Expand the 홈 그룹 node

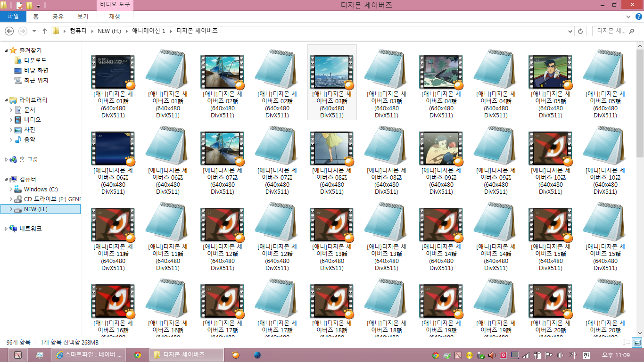click(x=6, y=160)
